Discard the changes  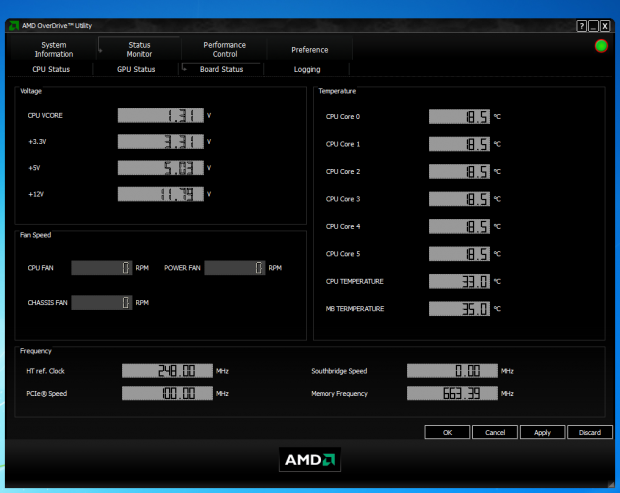[x=590, y=432]
